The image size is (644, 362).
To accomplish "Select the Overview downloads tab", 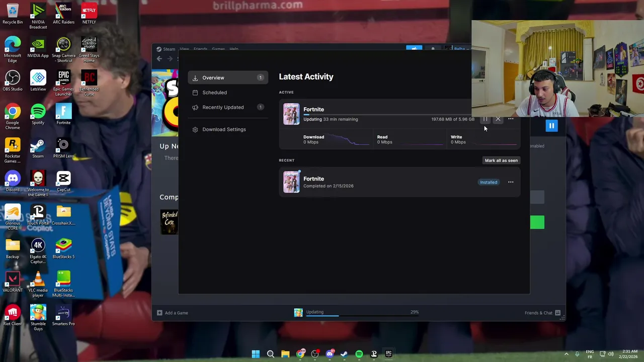I will (228, 77).
